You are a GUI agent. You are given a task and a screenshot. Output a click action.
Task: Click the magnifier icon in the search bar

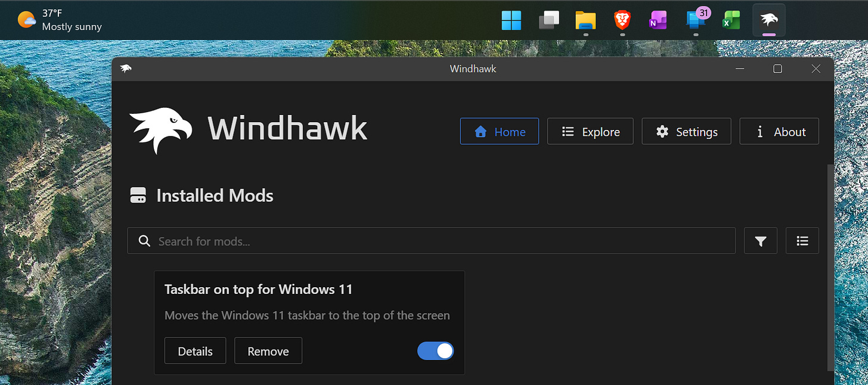(144, 240)
